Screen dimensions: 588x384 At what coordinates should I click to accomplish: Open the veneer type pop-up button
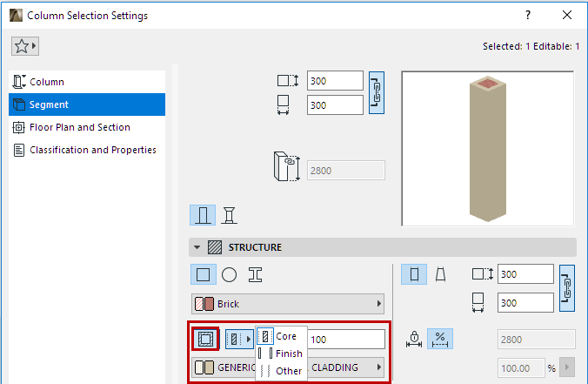(239, 339)
